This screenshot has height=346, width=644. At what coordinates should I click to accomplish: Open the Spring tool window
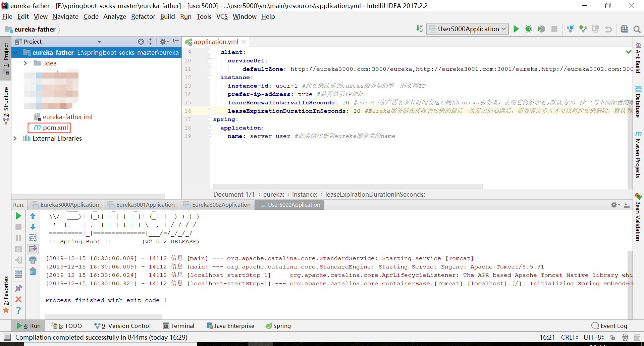tap(278, 326)
